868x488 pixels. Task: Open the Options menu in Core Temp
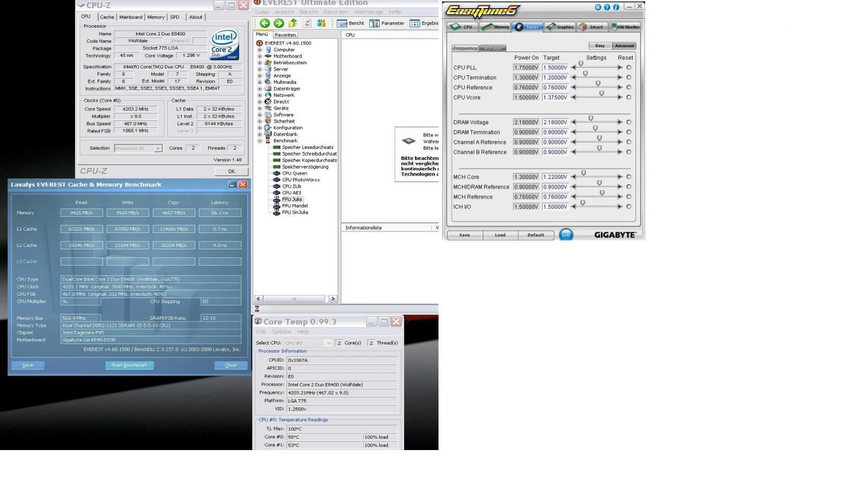pos(282,332)
